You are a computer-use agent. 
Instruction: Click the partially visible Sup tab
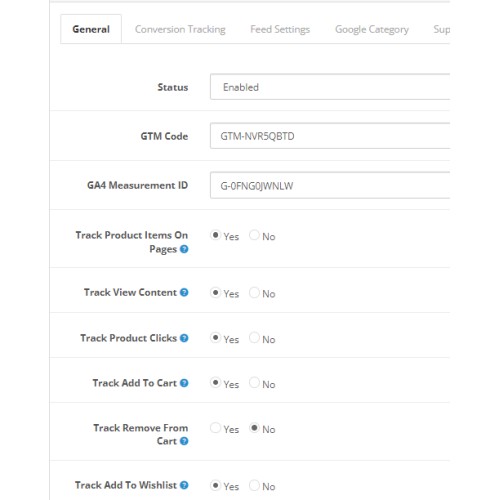click(441, 29)
